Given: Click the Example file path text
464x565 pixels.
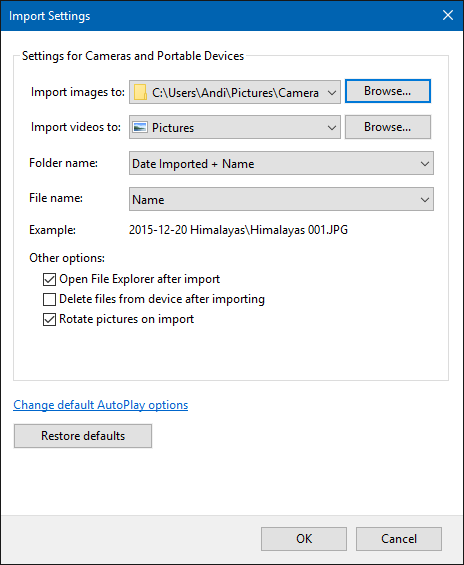Looking at the screenshot, I should tap(238, 230).
